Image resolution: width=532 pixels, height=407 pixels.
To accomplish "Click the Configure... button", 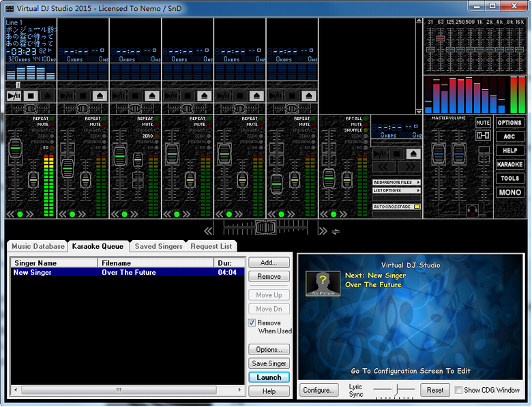I will [x=319, y=390].
